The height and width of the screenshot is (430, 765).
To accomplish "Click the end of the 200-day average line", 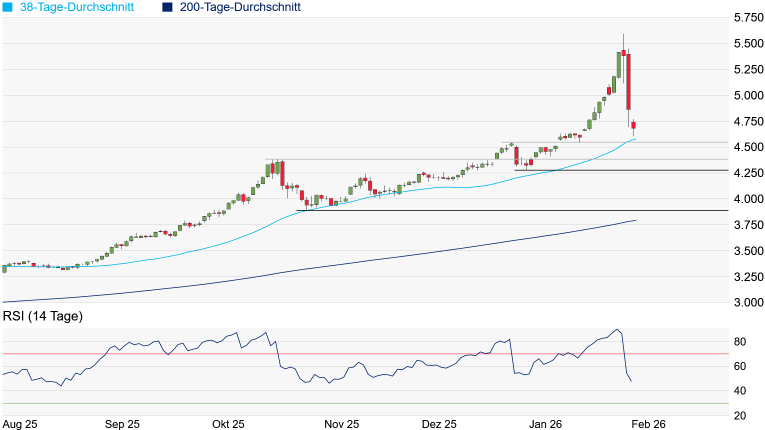I will 635,220.
